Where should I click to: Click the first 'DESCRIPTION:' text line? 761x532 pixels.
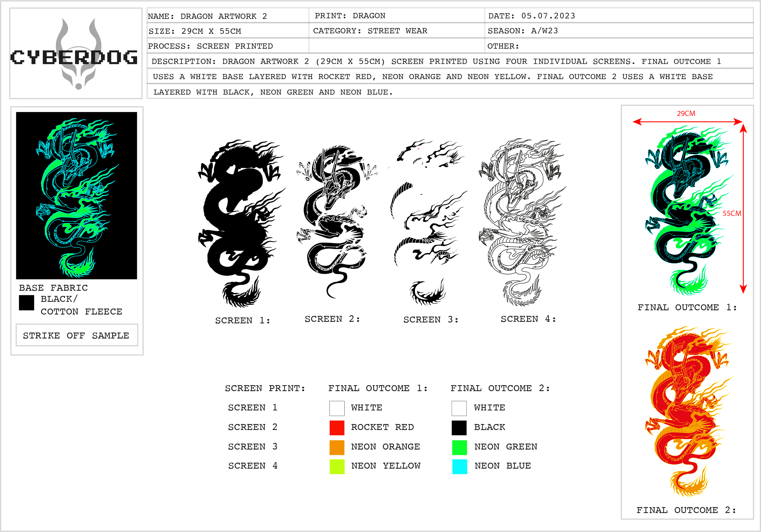coord(450,61)
